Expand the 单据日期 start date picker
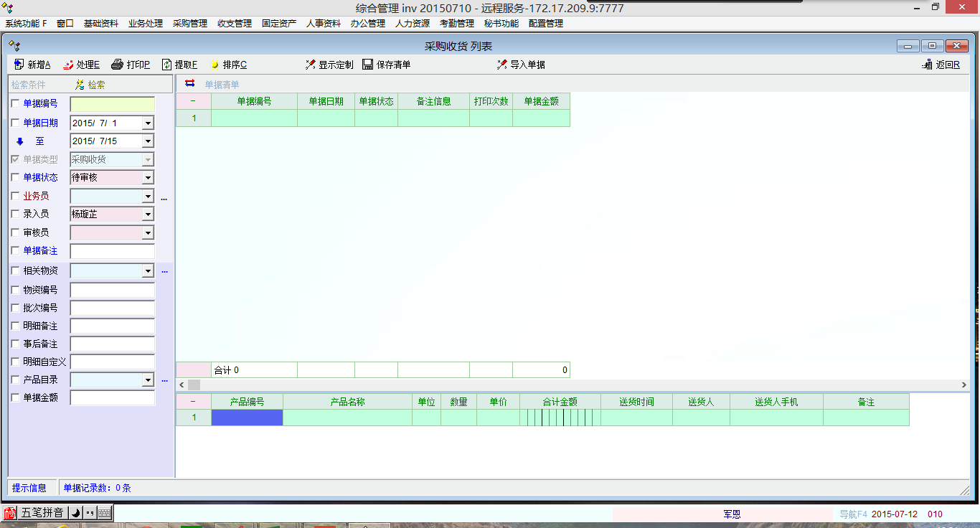The image size is (980, 528). coord(148,123)
